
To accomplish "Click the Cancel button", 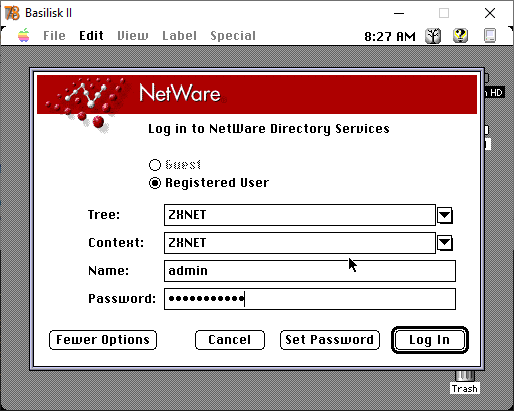I will pyautogui.click(x=230, y=340).
